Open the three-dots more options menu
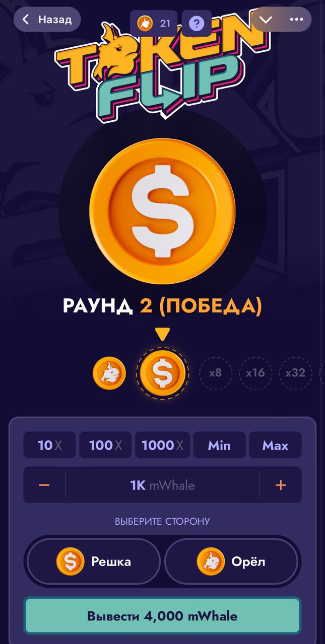Viewport: 325px width, 644px height. [297, 19]
